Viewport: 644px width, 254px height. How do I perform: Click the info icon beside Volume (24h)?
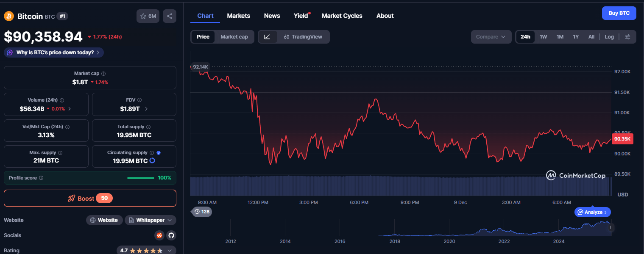point(62,100)
